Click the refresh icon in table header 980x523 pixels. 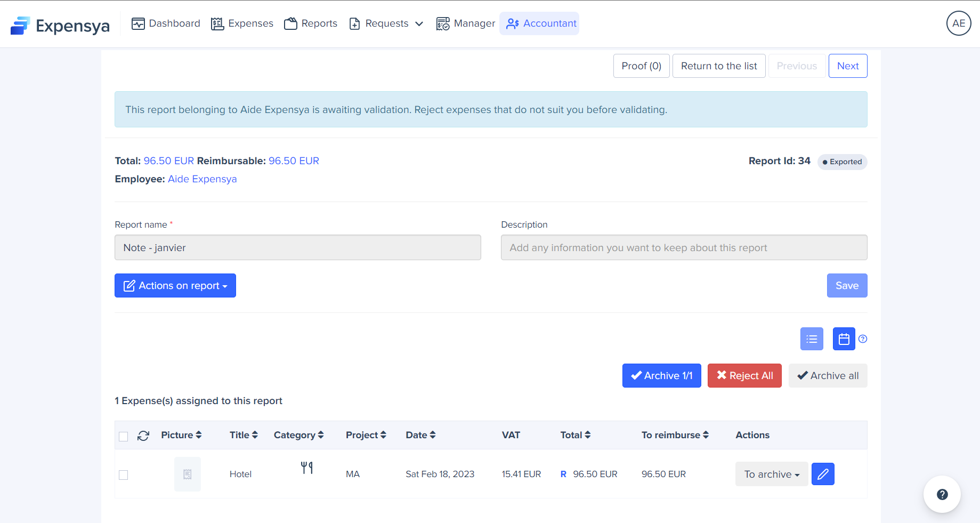point(143,436)
